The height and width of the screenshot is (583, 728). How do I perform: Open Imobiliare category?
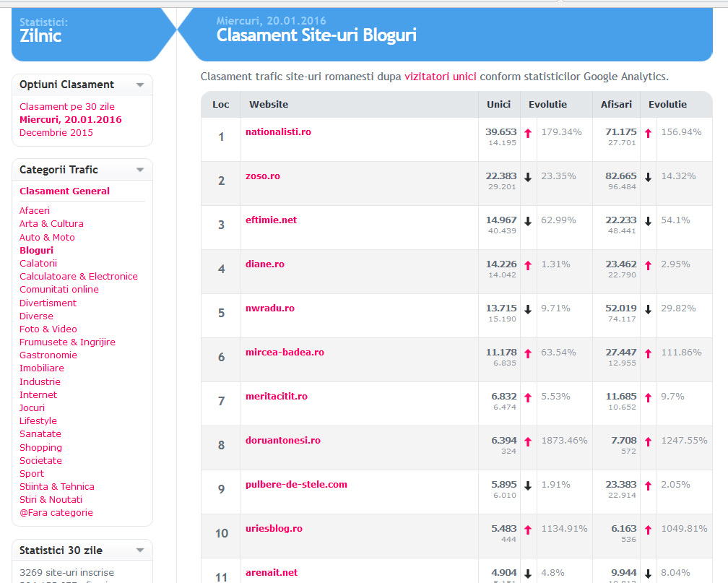[x=42, y=368]
